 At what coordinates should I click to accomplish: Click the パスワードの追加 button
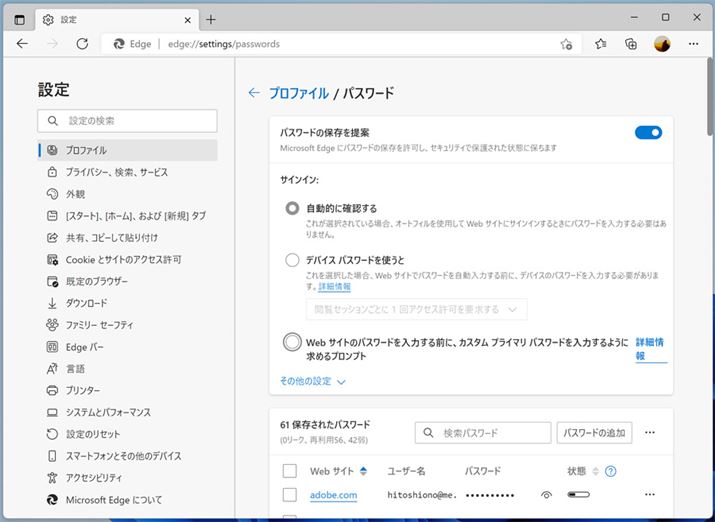click(x=594, y=433)
